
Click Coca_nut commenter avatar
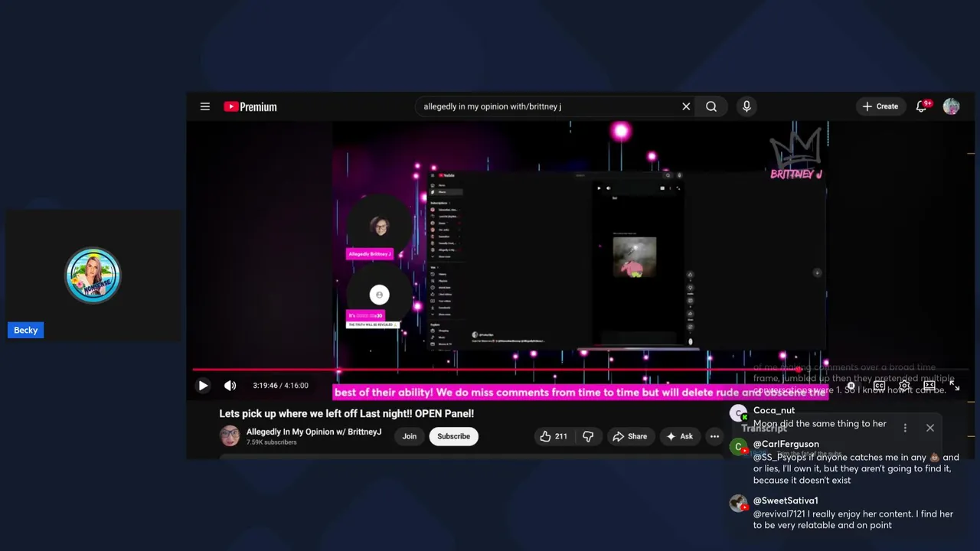click(738, 414)
